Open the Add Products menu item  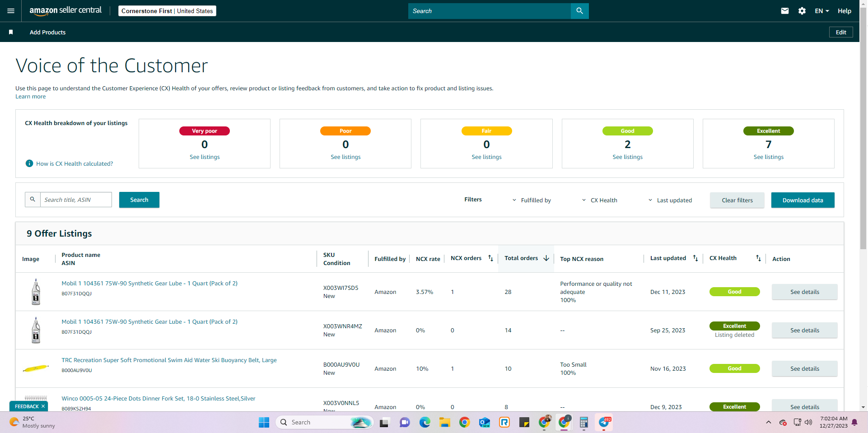(47, 32)
